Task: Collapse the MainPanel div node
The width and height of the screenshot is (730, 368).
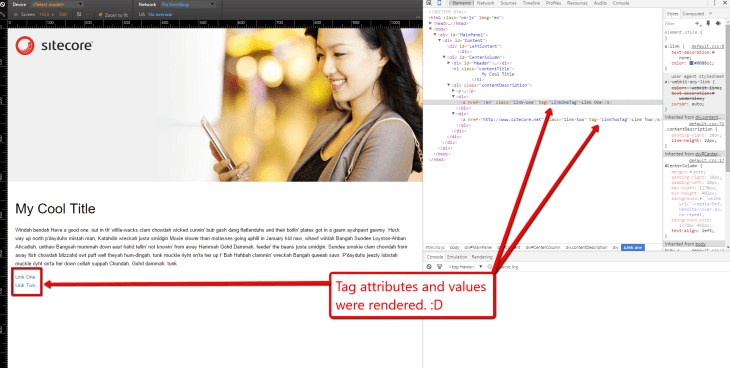Action: click(435, 35)
